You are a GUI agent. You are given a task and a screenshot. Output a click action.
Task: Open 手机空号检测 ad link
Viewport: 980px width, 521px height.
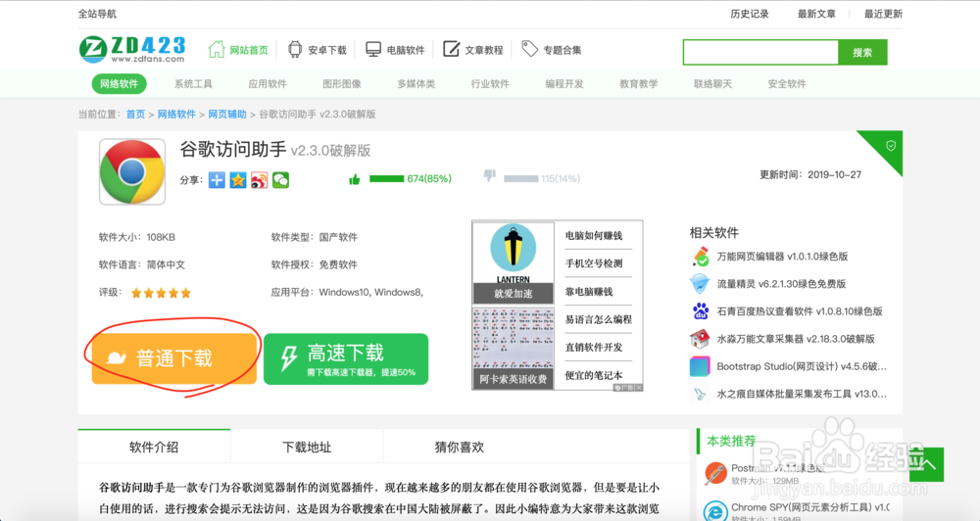(x=594, y=263)
